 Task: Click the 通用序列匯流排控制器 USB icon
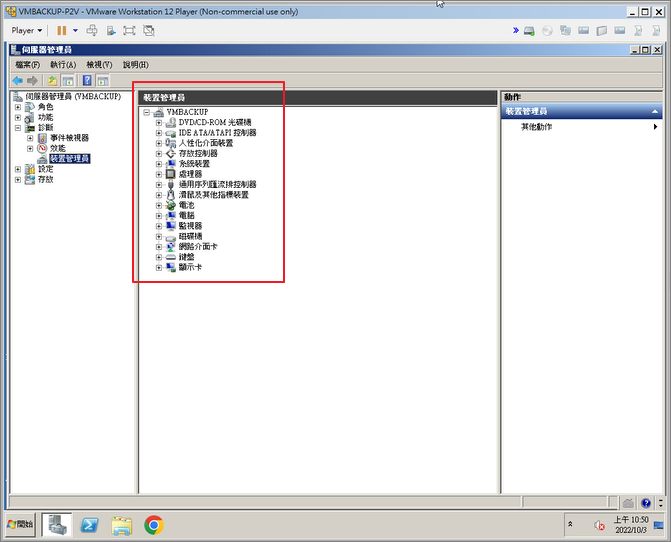pos(171,184)
